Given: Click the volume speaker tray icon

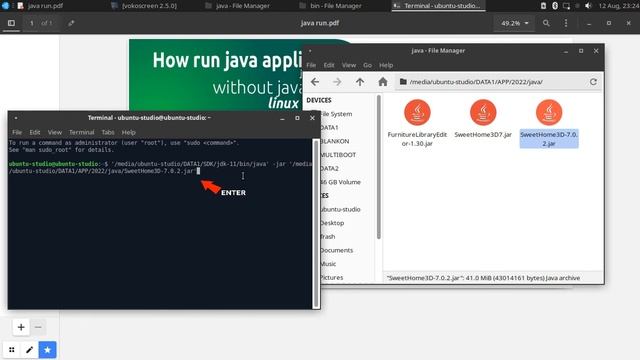Looking at the screenshot, I should (588, 6).
